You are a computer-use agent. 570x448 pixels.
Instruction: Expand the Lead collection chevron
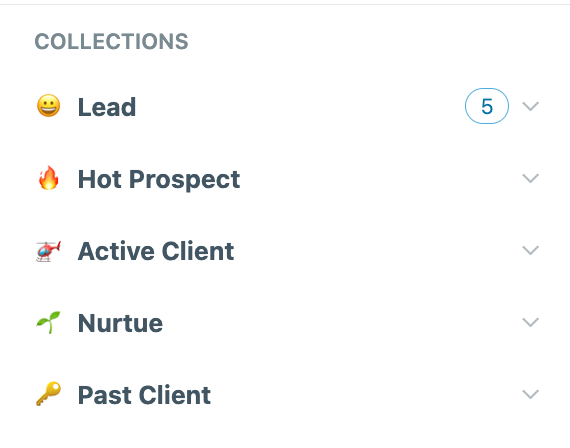pos(530,106)
